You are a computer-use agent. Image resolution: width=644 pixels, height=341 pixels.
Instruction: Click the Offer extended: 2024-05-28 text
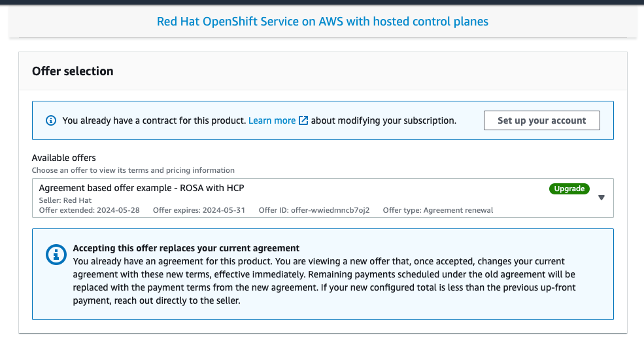coord(90,210)
